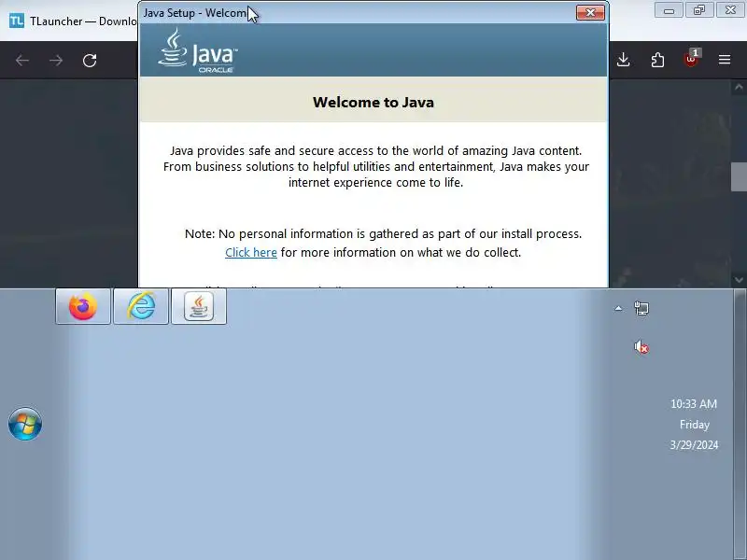Click the 3/29/2024 date in tray
This screenshot has width=747, height=560.
pyautogui.click(x=694, y=445)
